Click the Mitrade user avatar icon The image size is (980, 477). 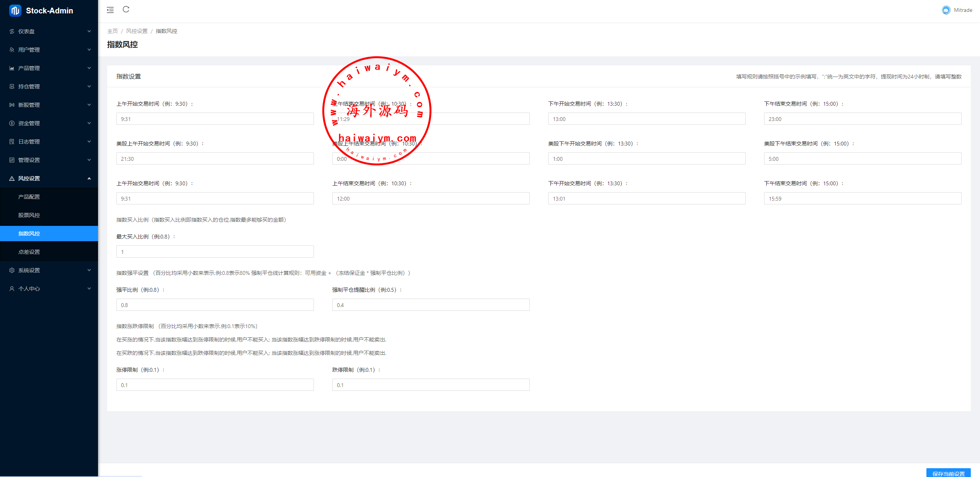coord(946,10)
